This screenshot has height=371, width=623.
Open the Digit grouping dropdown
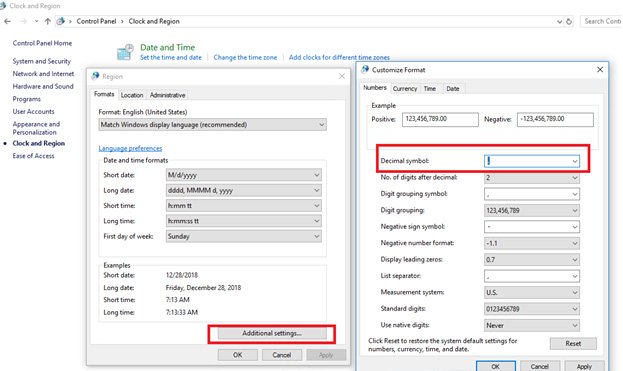point(532,211)
